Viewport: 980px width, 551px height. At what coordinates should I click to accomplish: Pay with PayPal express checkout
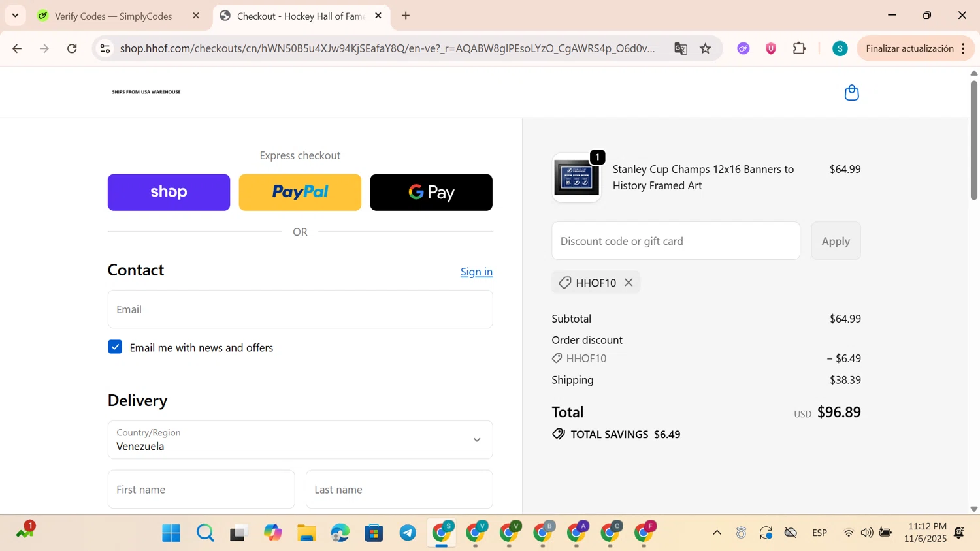300,192
